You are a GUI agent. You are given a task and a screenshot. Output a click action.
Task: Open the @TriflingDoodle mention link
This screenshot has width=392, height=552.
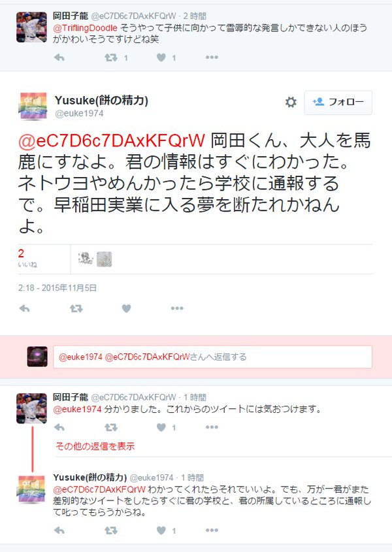[x=85, y=28]
